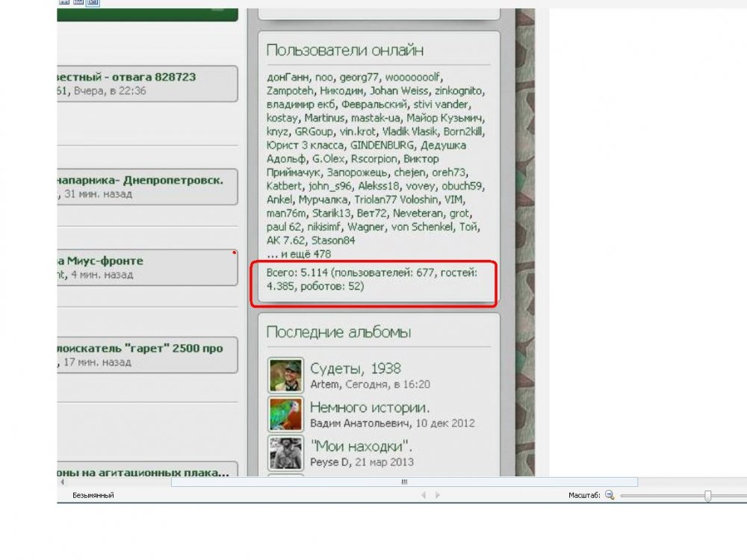Open user Майор Кузьмич's profile

[444, 118]
